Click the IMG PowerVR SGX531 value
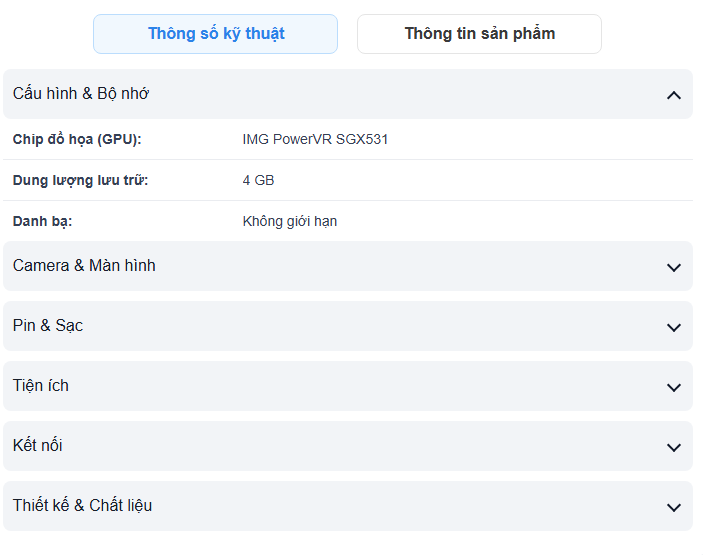The height and width of the screenshot is (555, 703). click(x=315, y=139)
